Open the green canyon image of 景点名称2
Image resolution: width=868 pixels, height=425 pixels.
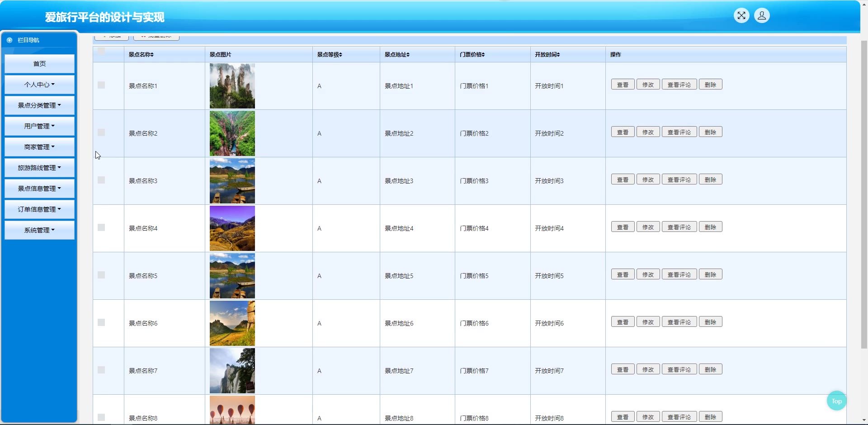(x=232, y=133)
